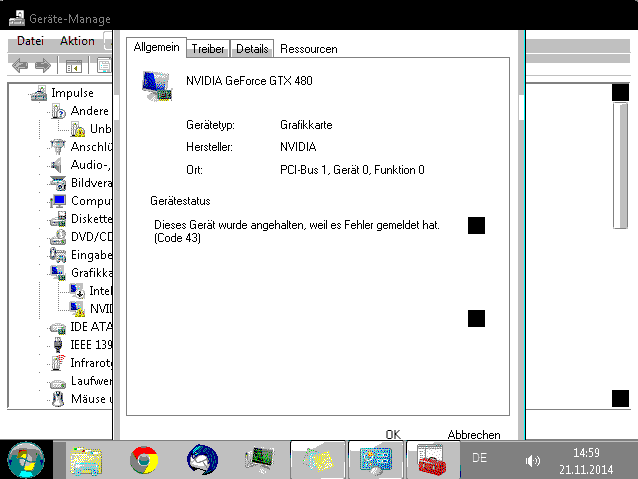Select the Intel graphics adapter icon
This screenshot has width=638, height=479.
(76, 291)
